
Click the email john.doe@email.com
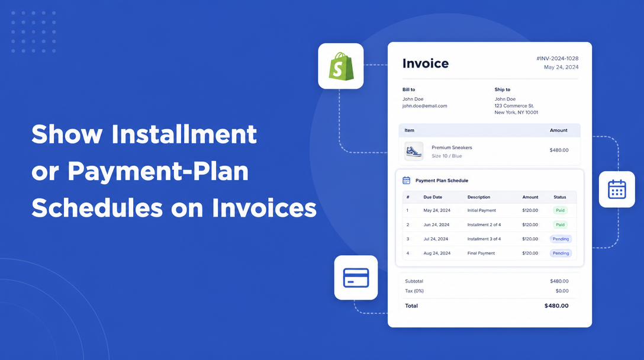424,105
